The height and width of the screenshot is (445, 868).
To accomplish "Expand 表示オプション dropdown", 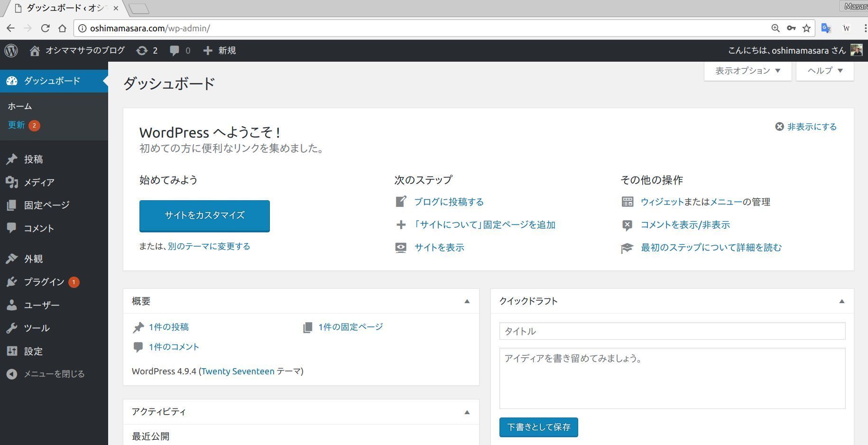I will [x=748, y=71].
